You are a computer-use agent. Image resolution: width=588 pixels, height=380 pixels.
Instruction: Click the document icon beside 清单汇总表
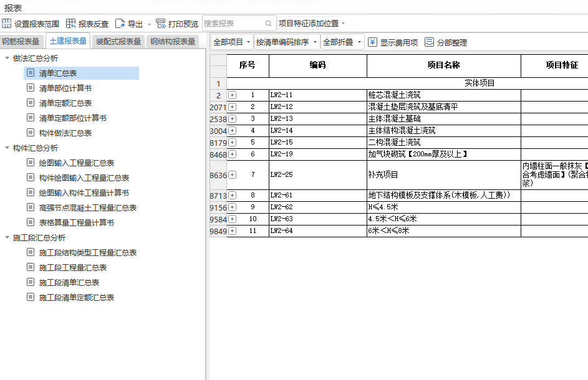pos(31,72)
